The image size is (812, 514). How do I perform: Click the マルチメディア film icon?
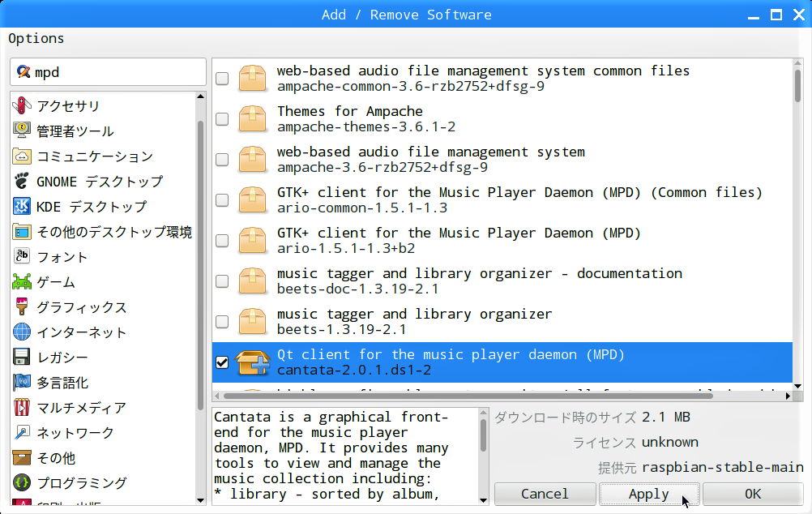point(21,407)
